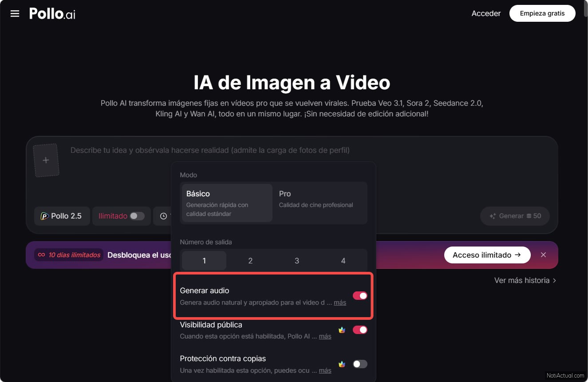
Task: Click the Empieza gratis button
Action: pyautogui.click(x=542, y=13)
